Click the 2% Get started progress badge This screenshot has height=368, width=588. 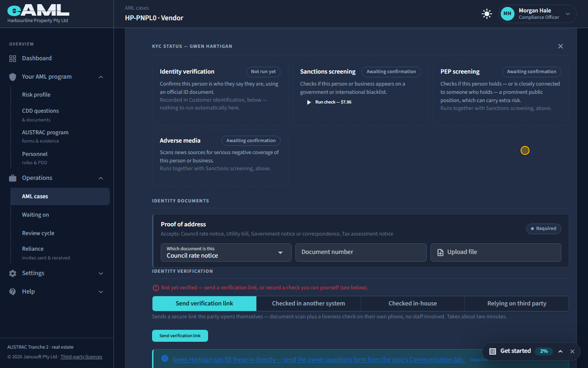click(x=544, y=351)
